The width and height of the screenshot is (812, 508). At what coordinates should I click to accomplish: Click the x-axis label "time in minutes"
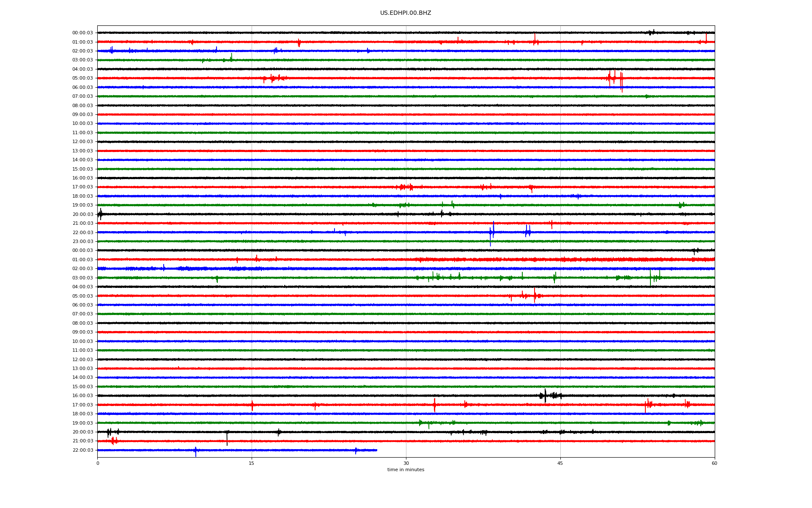[406, 469]
